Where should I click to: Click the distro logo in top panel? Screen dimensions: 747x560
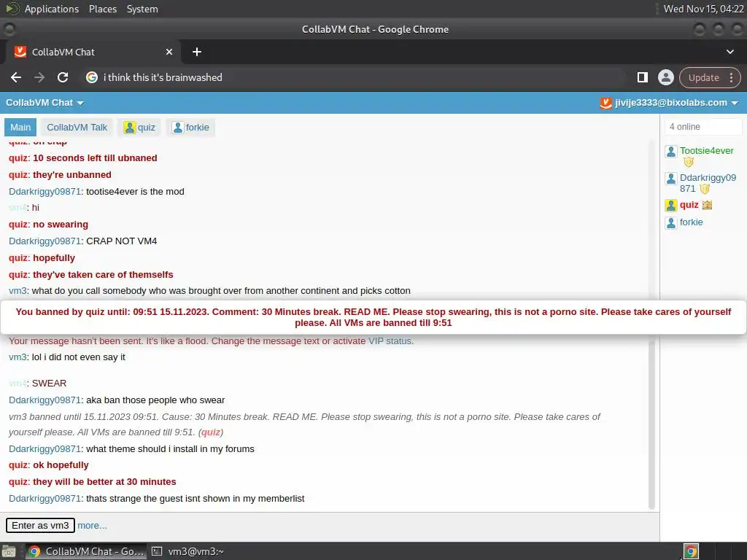pos(12,9)
